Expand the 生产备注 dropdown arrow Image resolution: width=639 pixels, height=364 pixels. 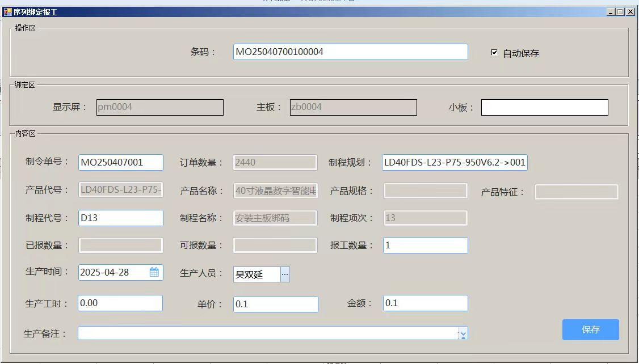point(463,334)
